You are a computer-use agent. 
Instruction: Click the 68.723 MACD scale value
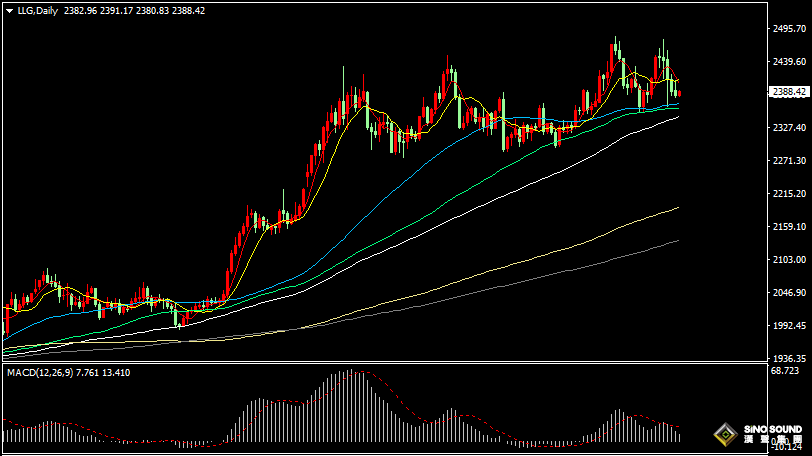click(787, 371)
